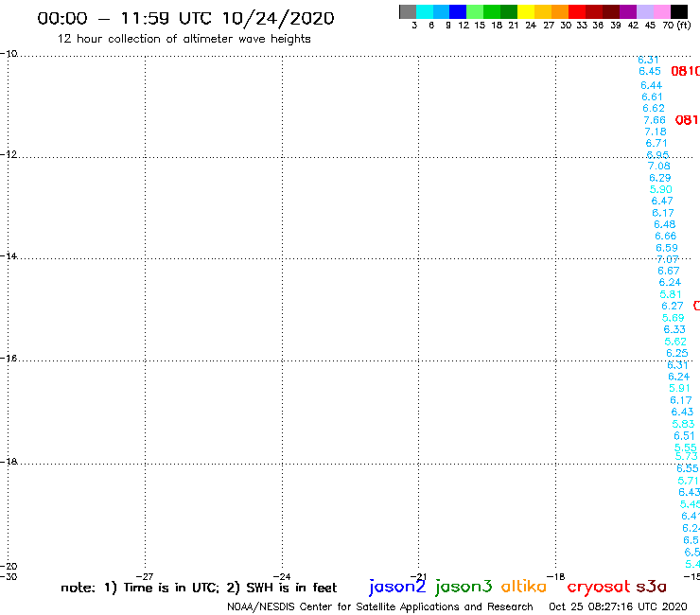Click the NOAA/NESDIS Center credit line

click(380, 606)
